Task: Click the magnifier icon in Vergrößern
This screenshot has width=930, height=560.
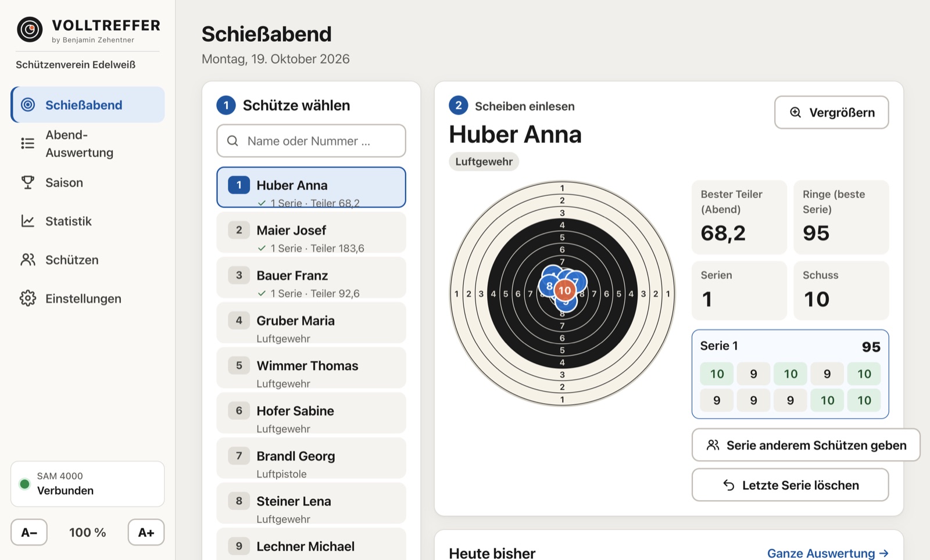Action: (x=795, y=112)
